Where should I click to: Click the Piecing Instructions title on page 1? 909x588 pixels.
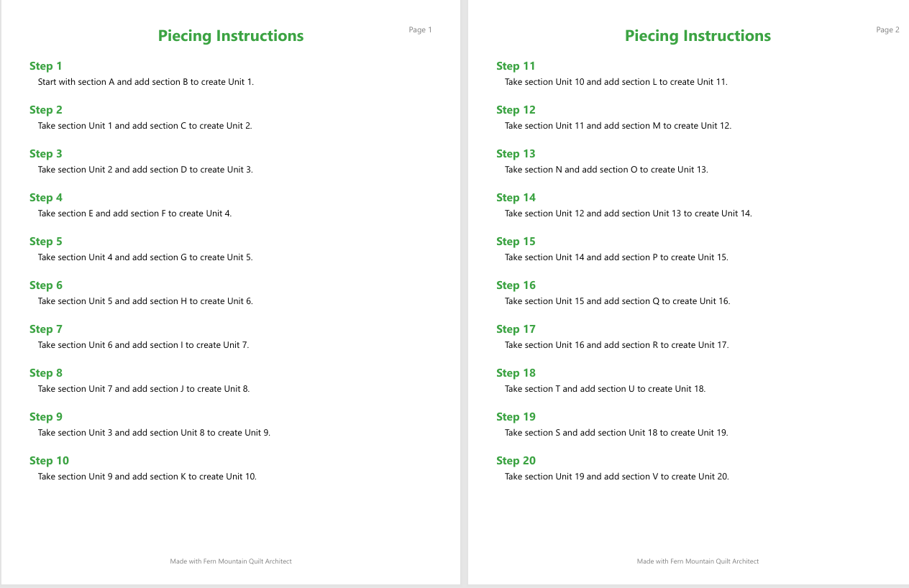coord(231,36)
